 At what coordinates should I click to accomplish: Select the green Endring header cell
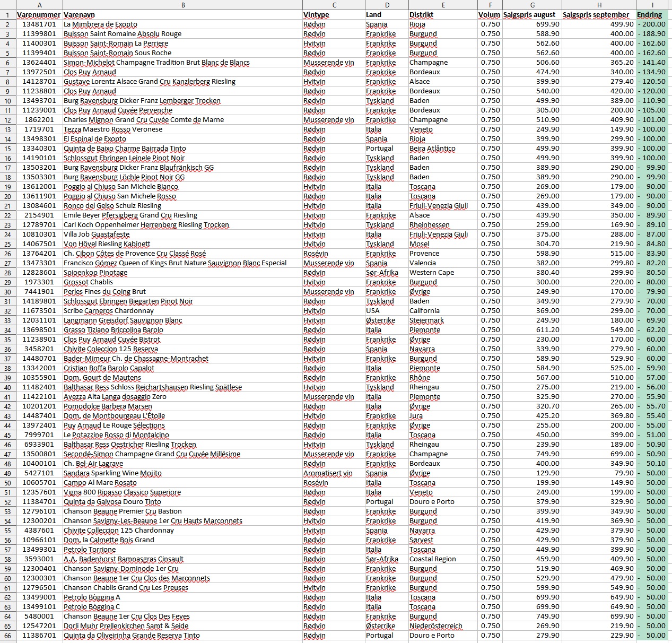point(652,15)
